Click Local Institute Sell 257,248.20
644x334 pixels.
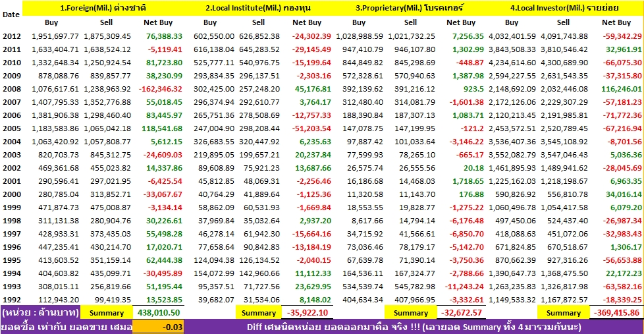[259, 89]
